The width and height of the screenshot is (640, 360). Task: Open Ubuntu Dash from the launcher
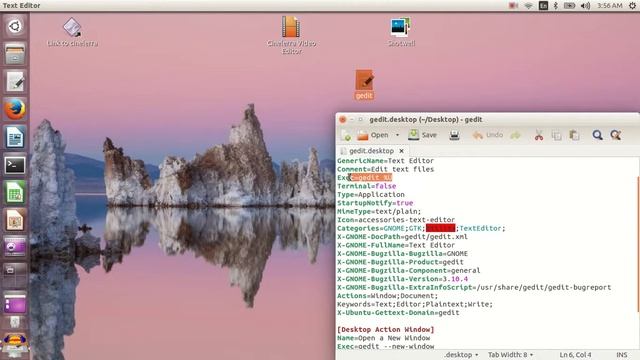click(15, 26)
